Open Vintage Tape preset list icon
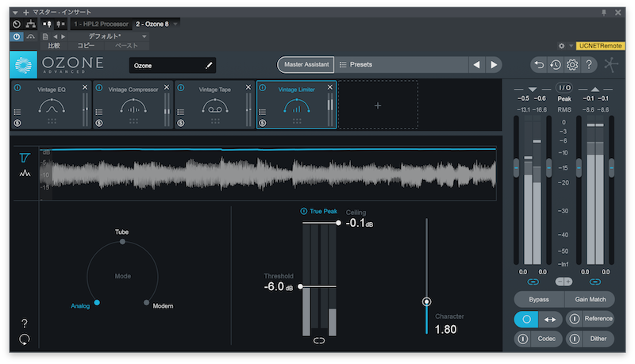 (x=181, y=112)
